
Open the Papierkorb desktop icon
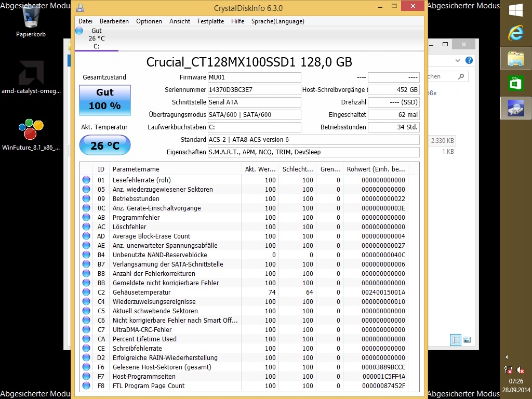pos(31,21)
